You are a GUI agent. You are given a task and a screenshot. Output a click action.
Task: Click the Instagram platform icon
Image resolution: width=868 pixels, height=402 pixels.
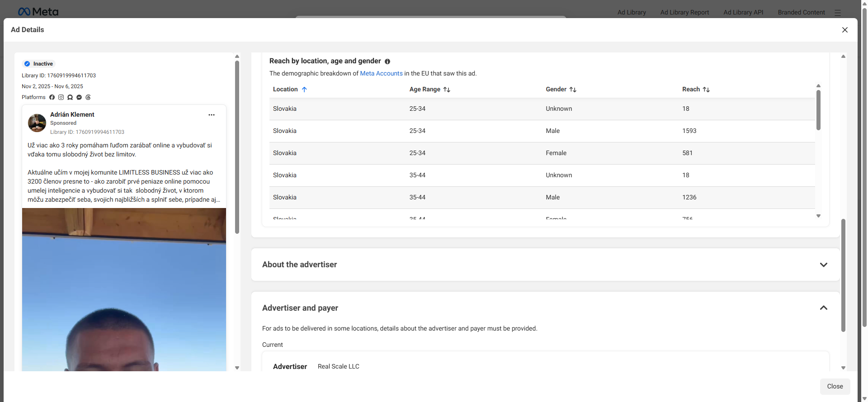pos(61,97)
